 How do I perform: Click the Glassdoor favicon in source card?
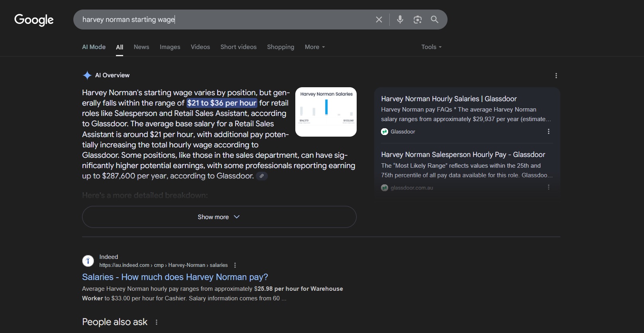click(x=385, y=131)
